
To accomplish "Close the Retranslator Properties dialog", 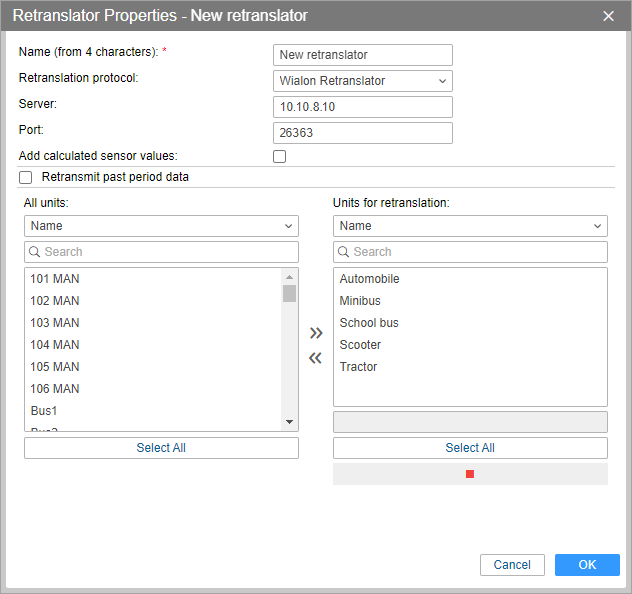I will pos(608,16).
